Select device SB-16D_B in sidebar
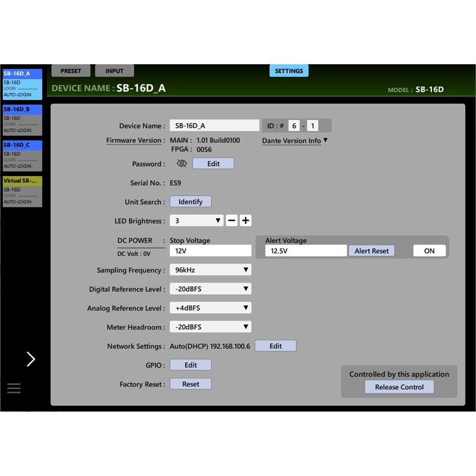This screenshot has width=476, height=476. click(23, 120)
